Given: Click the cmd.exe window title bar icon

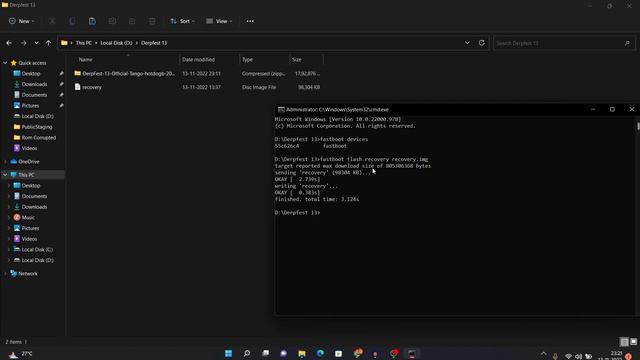Looking at the screenshot, I should pos(281,109).
